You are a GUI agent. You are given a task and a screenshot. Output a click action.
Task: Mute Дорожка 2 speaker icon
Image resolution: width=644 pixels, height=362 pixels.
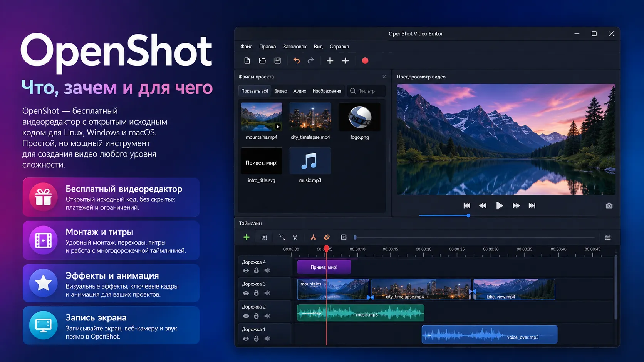[x=267, y=316]
